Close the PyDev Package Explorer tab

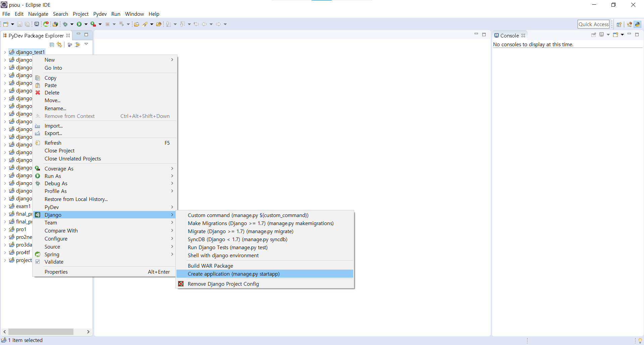(68, 36)
